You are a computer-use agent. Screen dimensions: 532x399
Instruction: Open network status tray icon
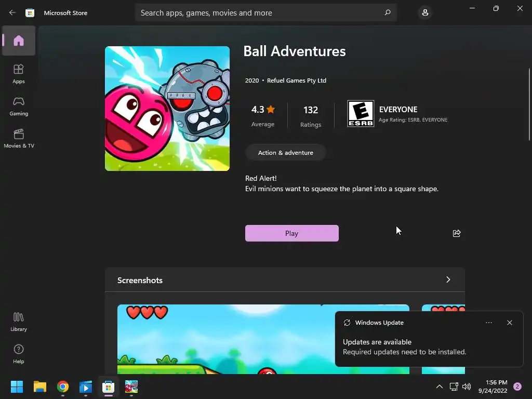454,387
